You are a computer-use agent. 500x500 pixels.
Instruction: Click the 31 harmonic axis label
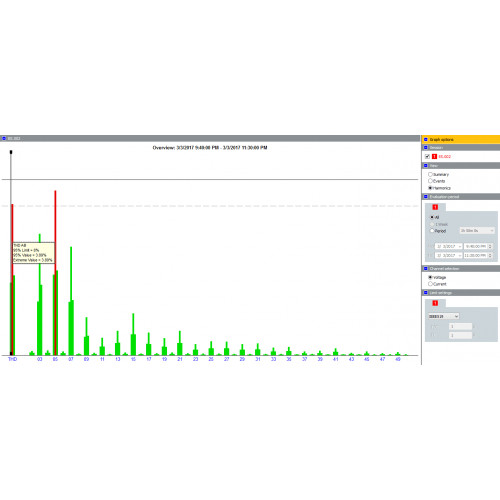click(x=258, y=359)
